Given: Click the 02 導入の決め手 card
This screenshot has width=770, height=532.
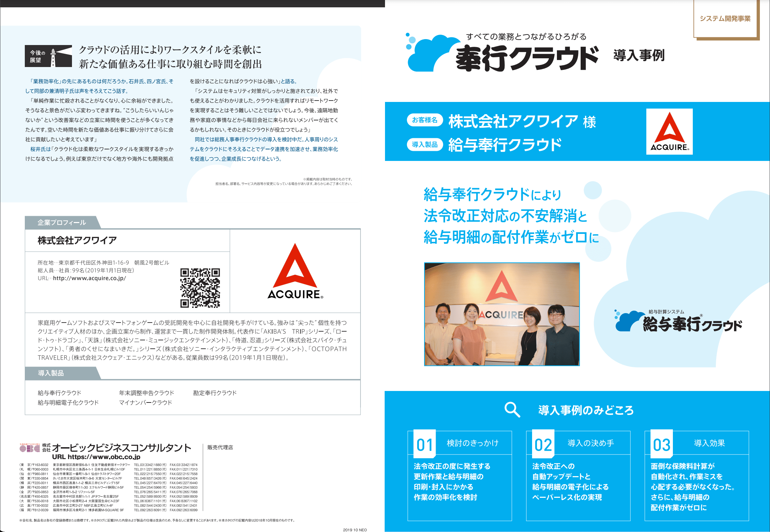Looking at the screenshot, I should 578,476.
